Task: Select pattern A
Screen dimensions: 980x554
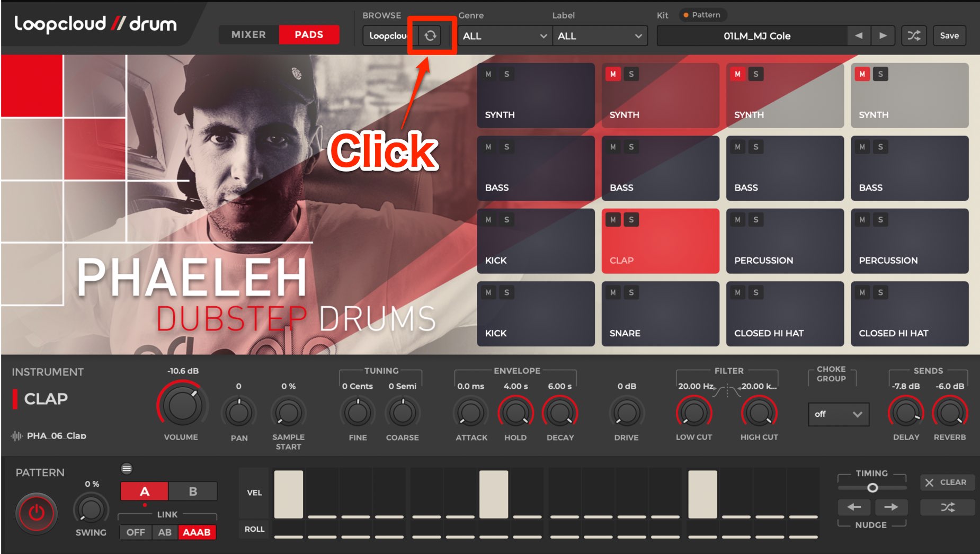Action: pos(145,492)
